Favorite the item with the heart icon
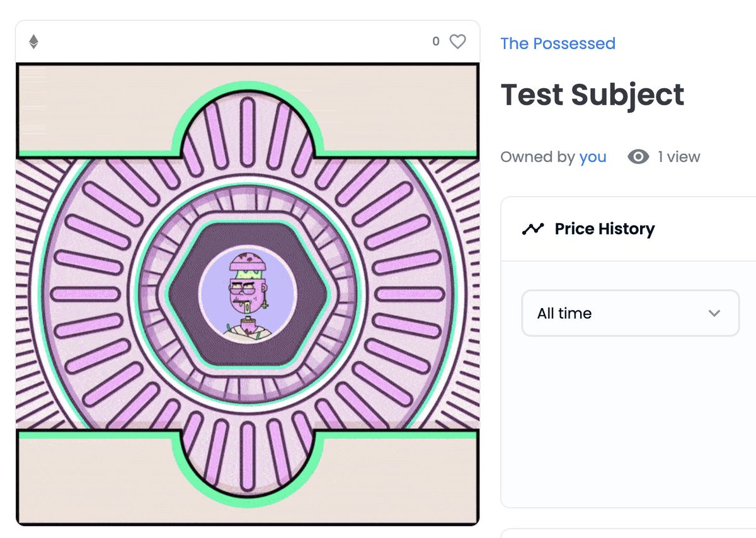This screenshot has height=538, width=756. click(457, 42)
